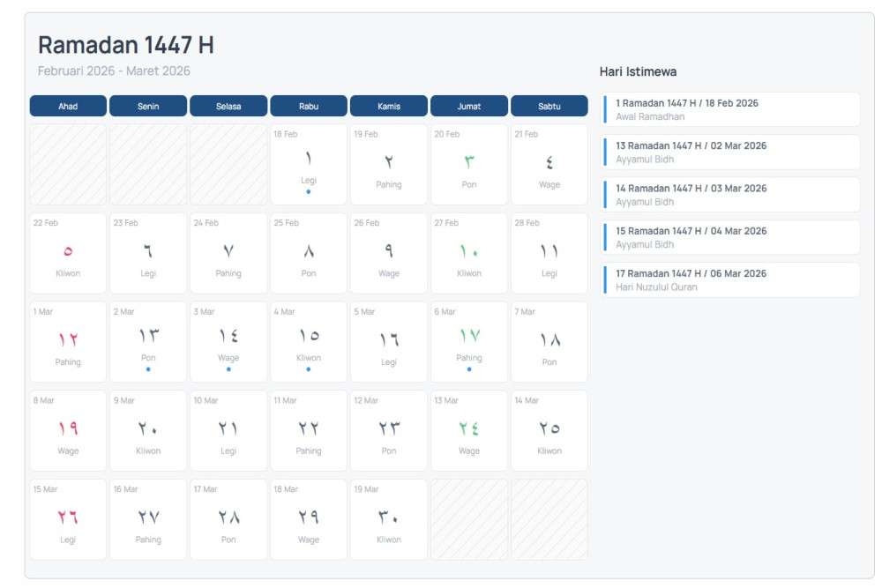Click the Ahad day header
Screen dimensions: 882x588
point(68,106)
